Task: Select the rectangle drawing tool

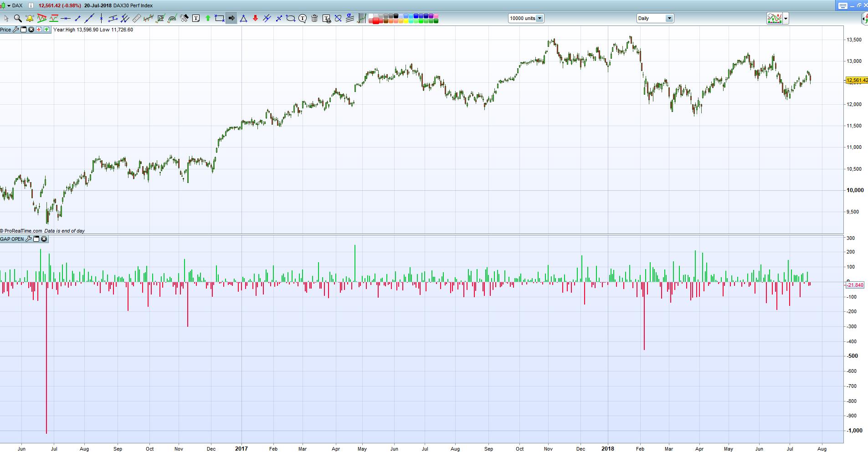Action: pyautogui.click(x=220, y=19)
